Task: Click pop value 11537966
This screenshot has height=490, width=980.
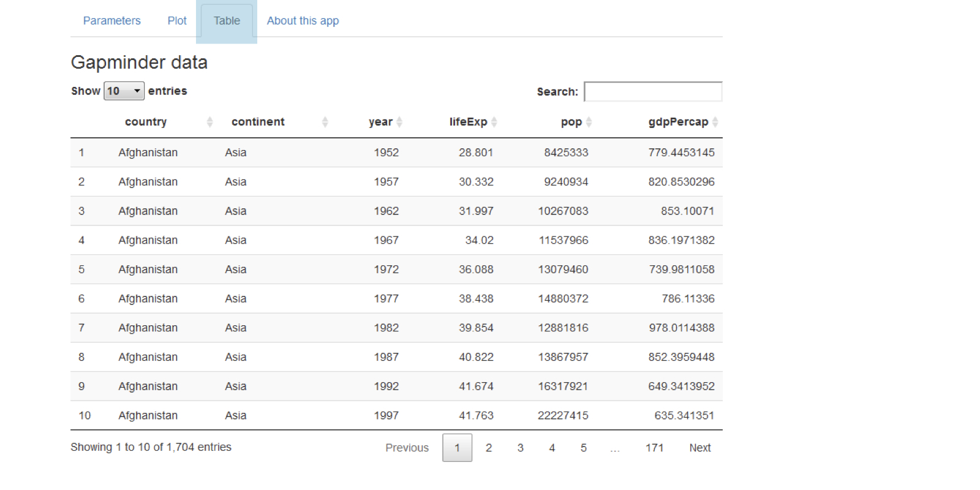Action: (563, 240)
